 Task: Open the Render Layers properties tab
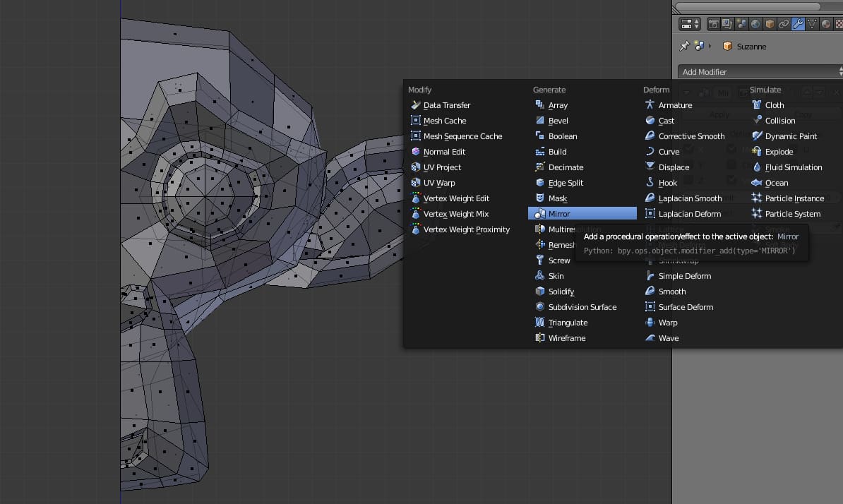[727, 23]
